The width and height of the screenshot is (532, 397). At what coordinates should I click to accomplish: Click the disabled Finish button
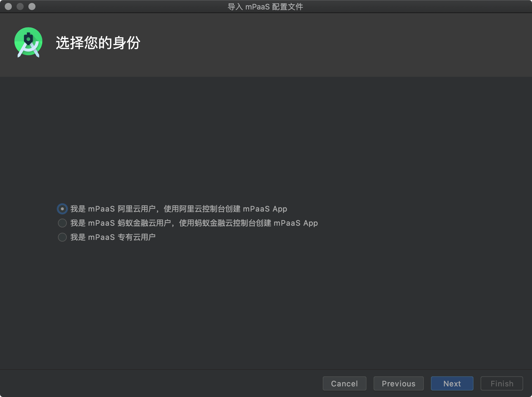point(502,383)
